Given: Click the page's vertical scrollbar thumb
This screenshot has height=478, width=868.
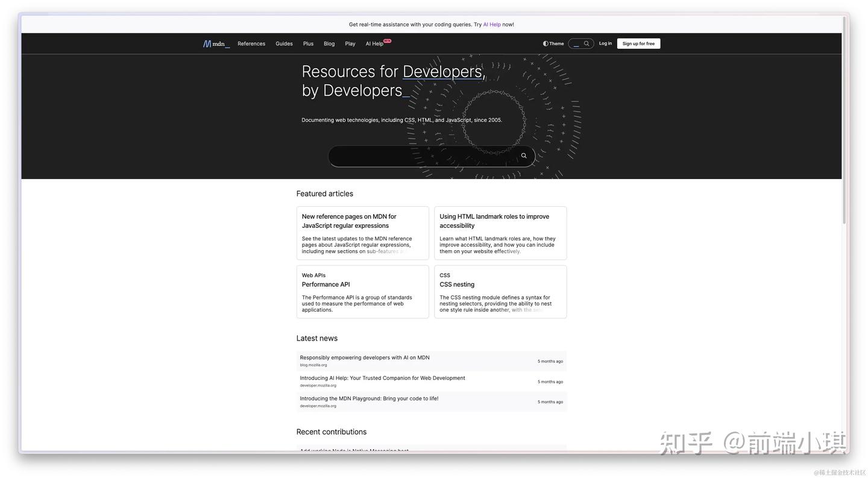Looking at the screenshot, I should (x=844, y=121).
